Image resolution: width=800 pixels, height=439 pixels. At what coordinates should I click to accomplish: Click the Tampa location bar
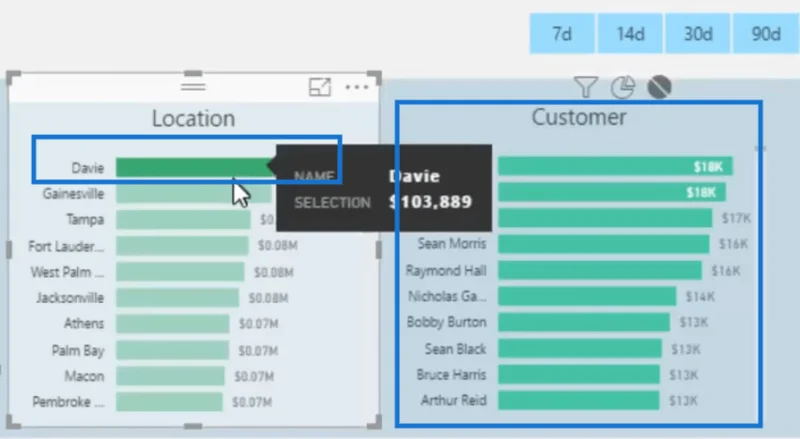[183, 220]
